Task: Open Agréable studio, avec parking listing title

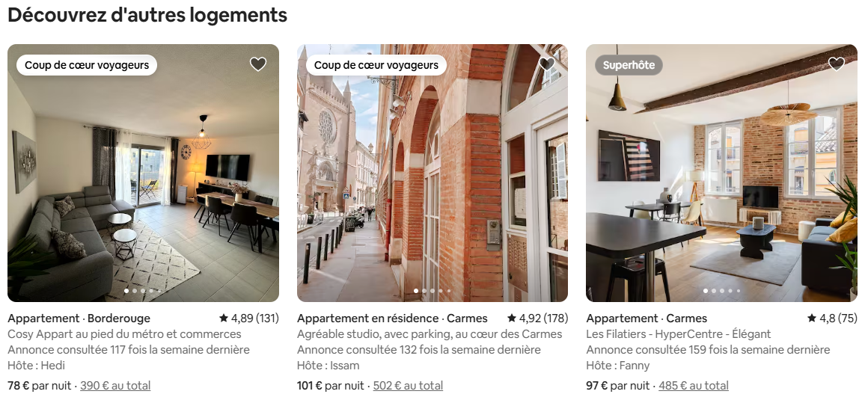Action: (x=430, y=334)
